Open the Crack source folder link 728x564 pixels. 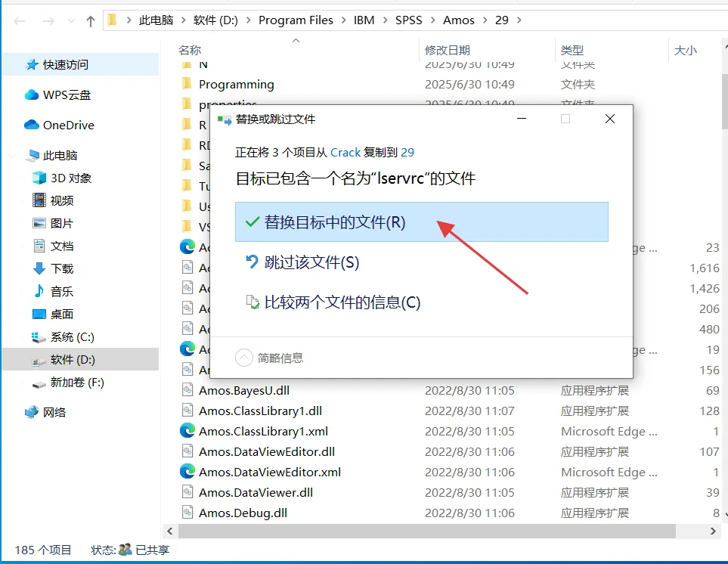(x=345, y=152)
